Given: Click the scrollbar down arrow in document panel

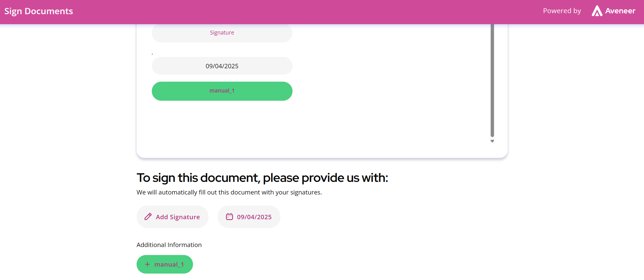Looking at the screenshot, I should [492, 141].
